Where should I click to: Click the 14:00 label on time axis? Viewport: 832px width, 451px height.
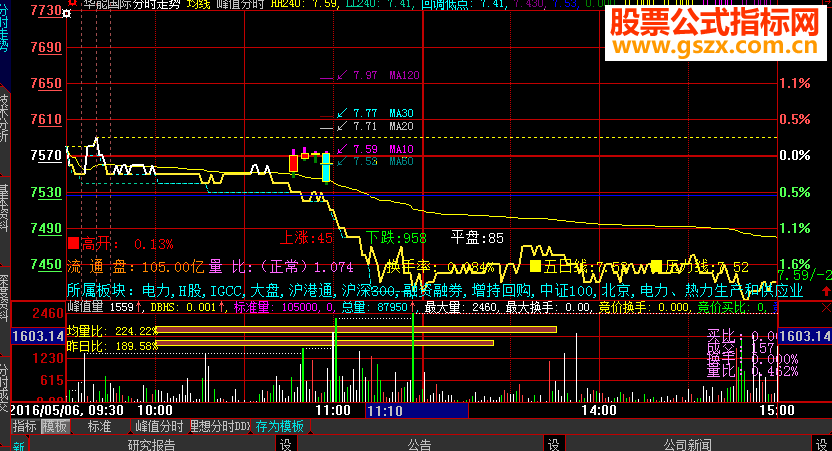tap(599, 410)
